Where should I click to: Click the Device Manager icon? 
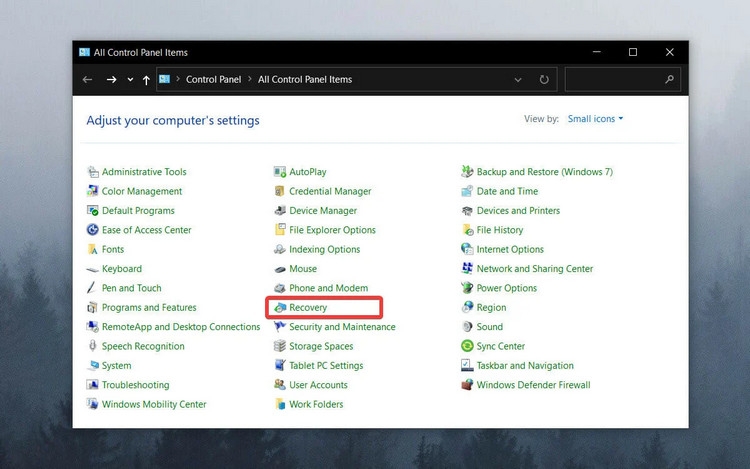[x=280, y=211]
